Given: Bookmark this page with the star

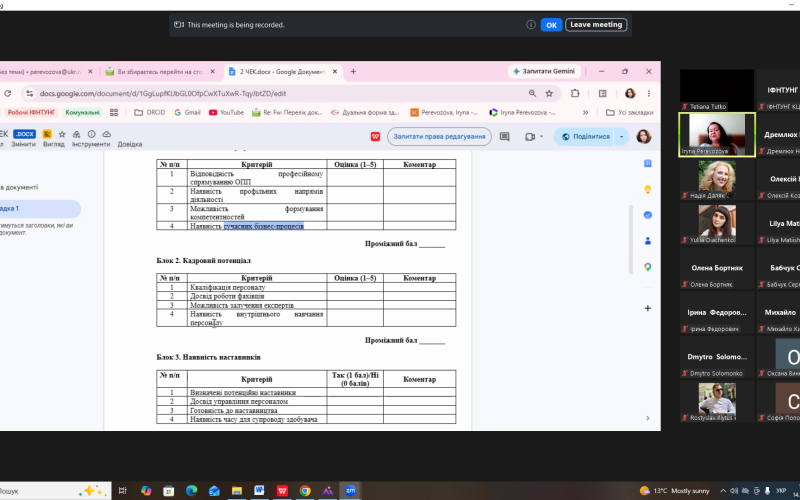Looking at the screenshot, I should coord(549,93).
